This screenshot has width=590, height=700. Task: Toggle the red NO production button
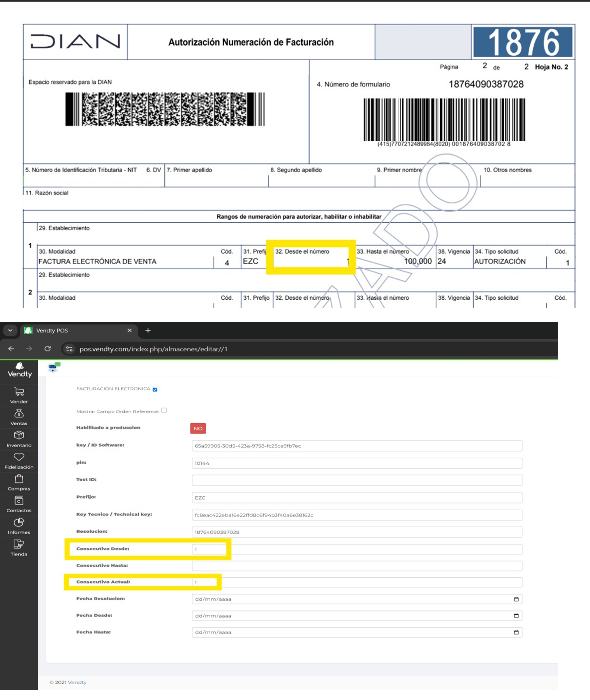(198, 428)
